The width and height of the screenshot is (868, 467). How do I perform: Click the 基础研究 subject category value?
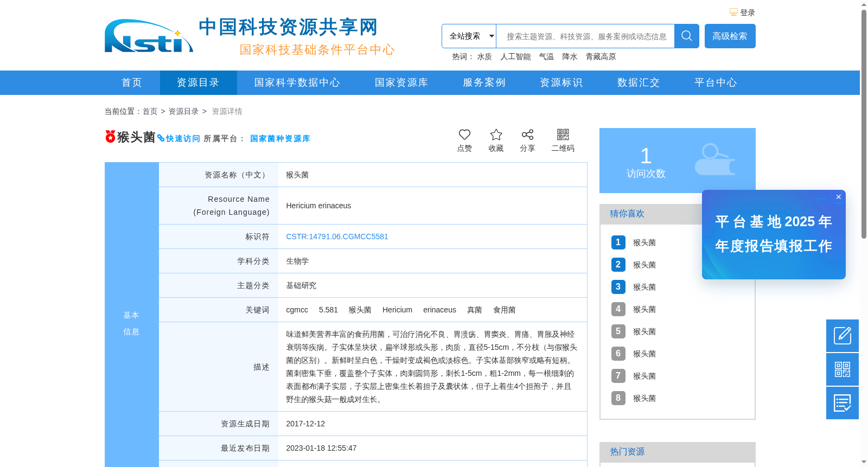301,285
